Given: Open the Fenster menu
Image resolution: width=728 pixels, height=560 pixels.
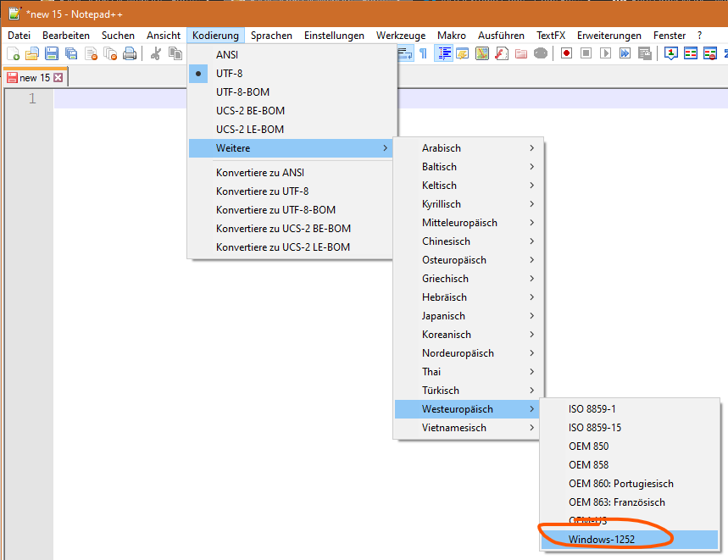Looking at the screenshot, I should 669,36.
